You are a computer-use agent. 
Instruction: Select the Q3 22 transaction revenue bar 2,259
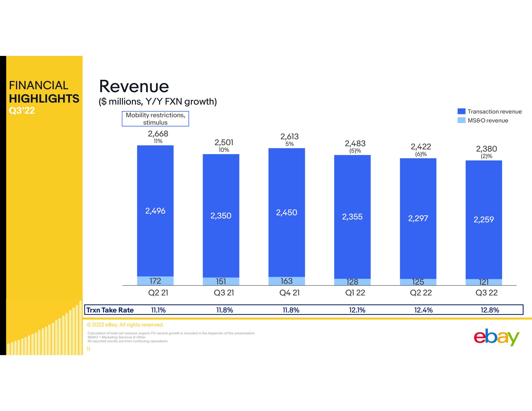point(484,220)
